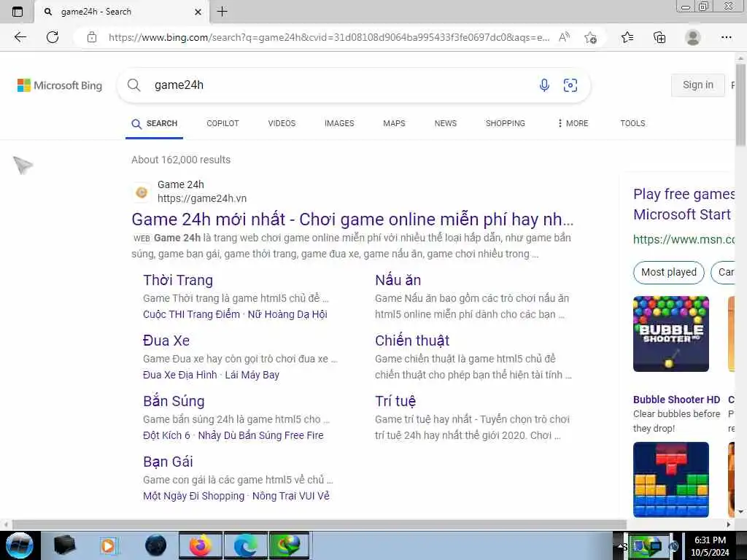Open the Collections icon
Viewport: 747px width, 560px height.
point(659,37)
